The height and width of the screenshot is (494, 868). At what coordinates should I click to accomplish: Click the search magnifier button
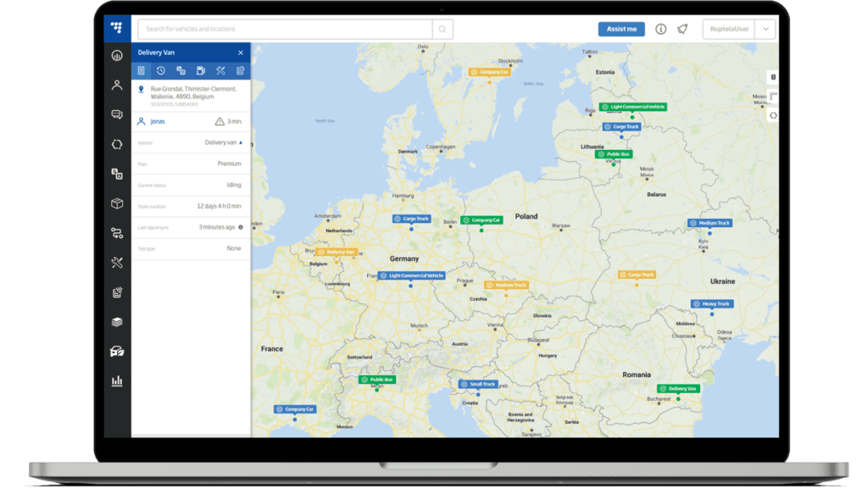(x=442, y=29)
